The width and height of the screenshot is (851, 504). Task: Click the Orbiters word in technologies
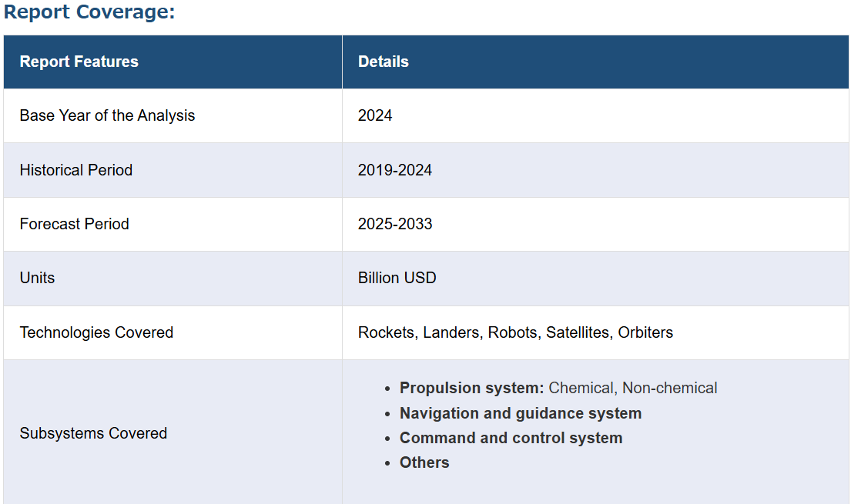[645, 332]
